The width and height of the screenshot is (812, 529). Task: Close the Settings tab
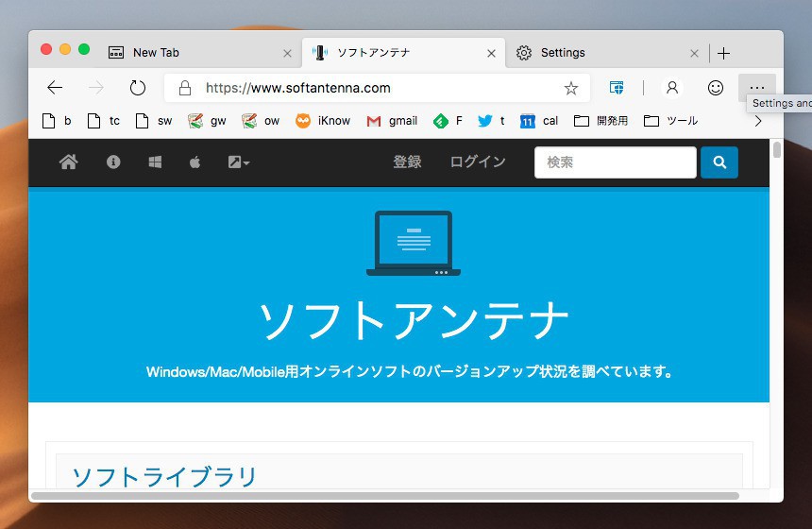click(x=694, y=53)
